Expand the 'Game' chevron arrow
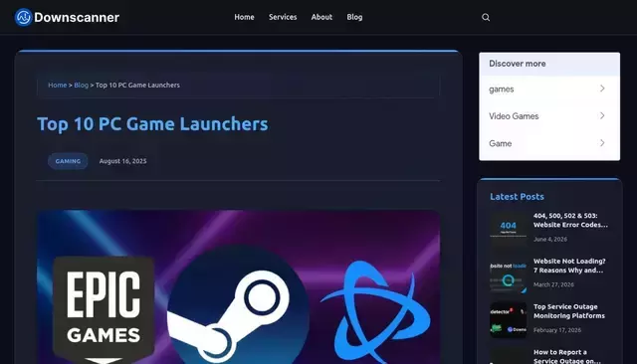This screenshot has height=364, width=637. coord(602,143)
